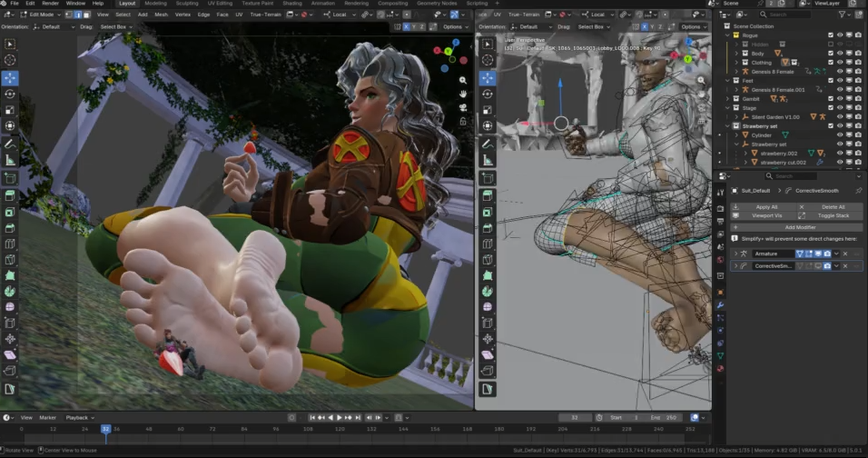
Task: Expand the Clothing collection in outliner
Action: 737,63
